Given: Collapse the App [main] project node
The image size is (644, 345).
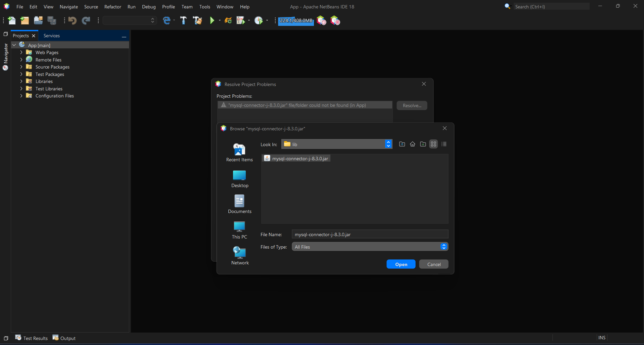Looking at the screenshot, I should 14,45.
